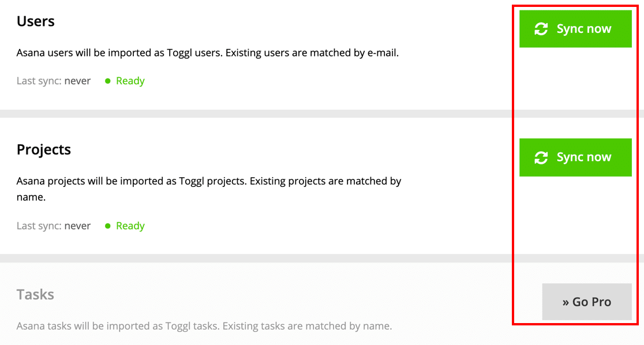Click the green status dot beside Projects' Ready
Viewport: 644px width, 345px height.
point(107,226)
